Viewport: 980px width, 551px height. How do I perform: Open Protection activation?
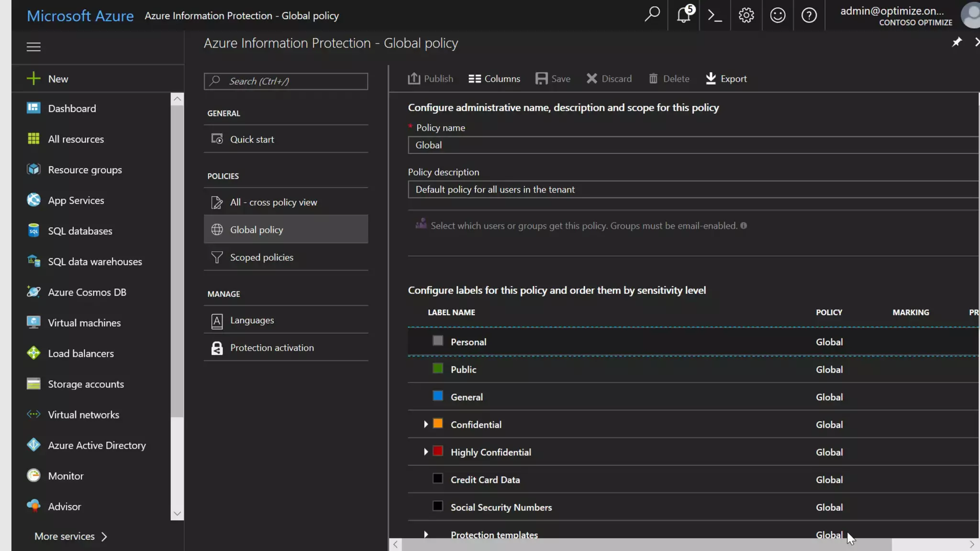286,348
